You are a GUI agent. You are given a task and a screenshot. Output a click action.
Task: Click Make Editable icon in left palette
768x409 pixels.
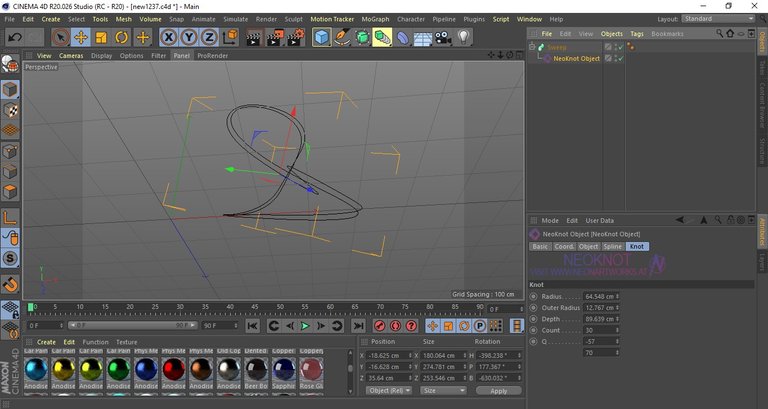tap(10, 64)
